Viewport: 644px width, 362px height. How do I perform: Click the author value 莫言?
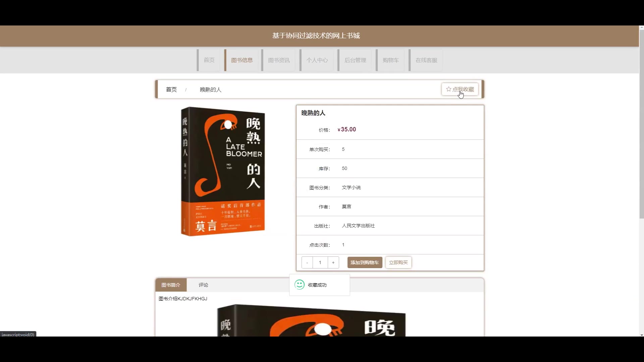tap(346, 206)
